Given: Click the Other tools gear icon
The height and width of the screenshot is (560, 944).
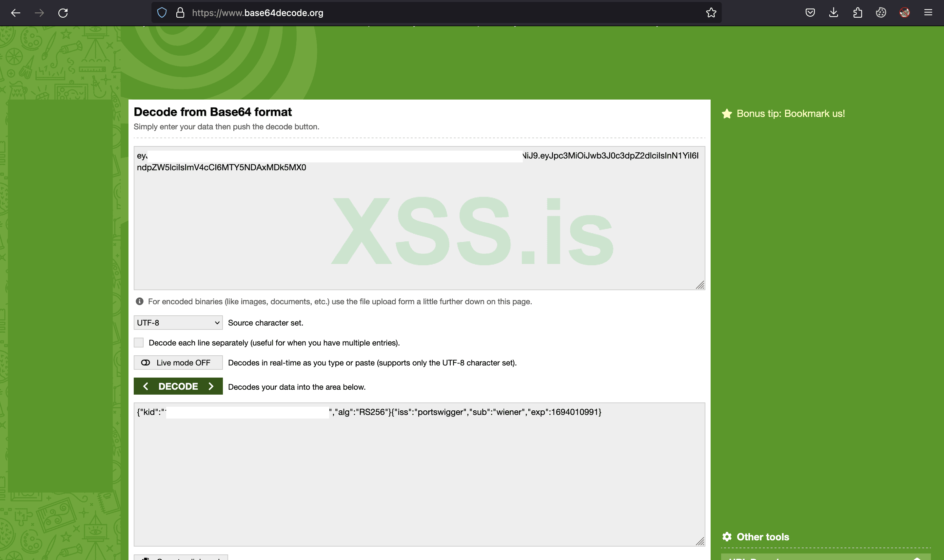Looking at the screenshot, I should click(727, 537).
